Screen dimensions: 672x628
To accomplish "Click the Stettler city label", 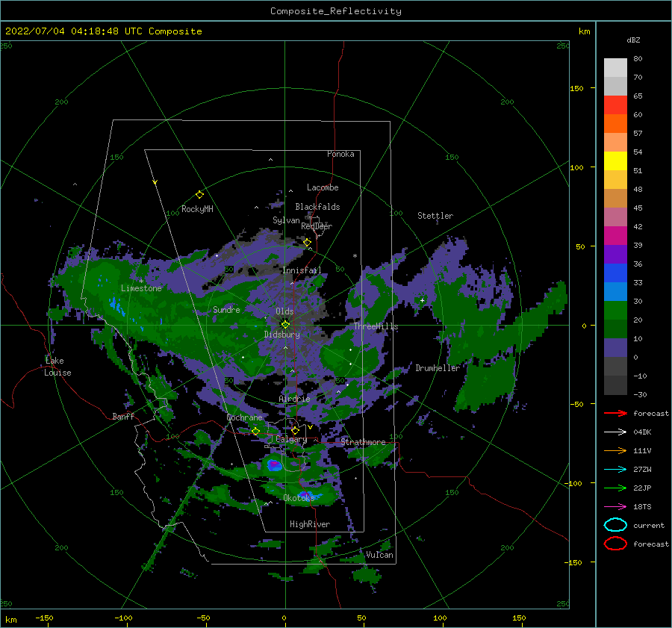I will click(435, 216).
